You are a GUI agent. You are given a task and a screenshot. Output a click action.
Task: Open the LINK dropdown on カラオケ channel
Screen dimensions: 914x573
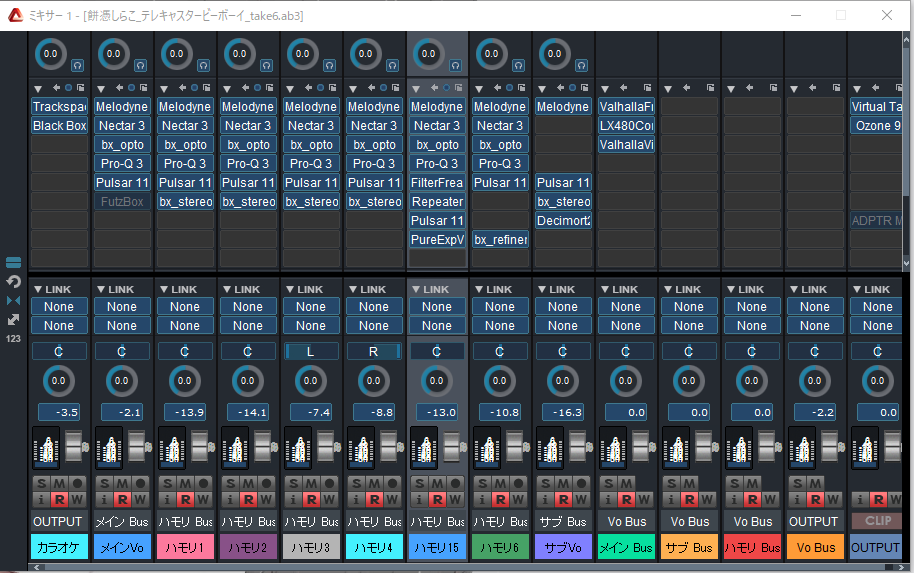[52, 289]
